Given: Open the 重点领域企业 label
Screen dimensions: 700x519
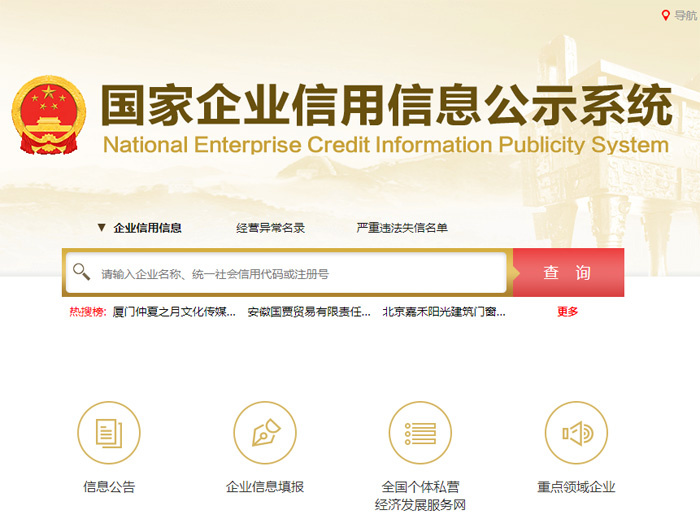Looking at the screenshot, I should click(576, 486).
